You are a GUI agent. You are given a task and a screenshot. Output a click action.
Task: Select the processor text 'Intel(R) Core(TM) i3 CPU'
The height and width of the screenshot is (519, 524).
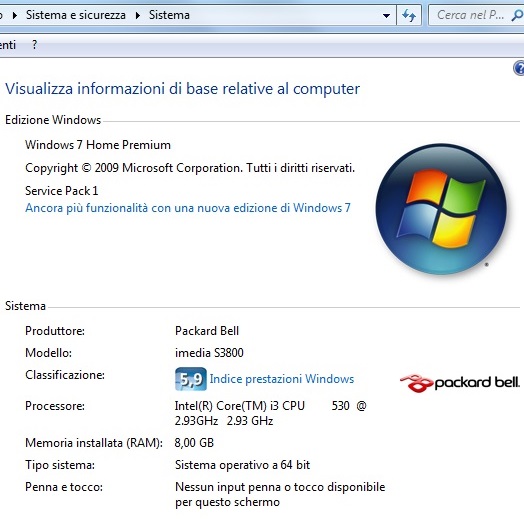[240, 406]
